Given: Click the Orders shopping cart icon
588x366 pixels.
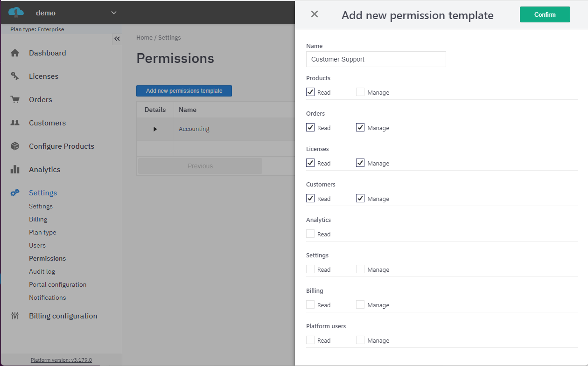Looking at the screenshot, I should [15, 100].
